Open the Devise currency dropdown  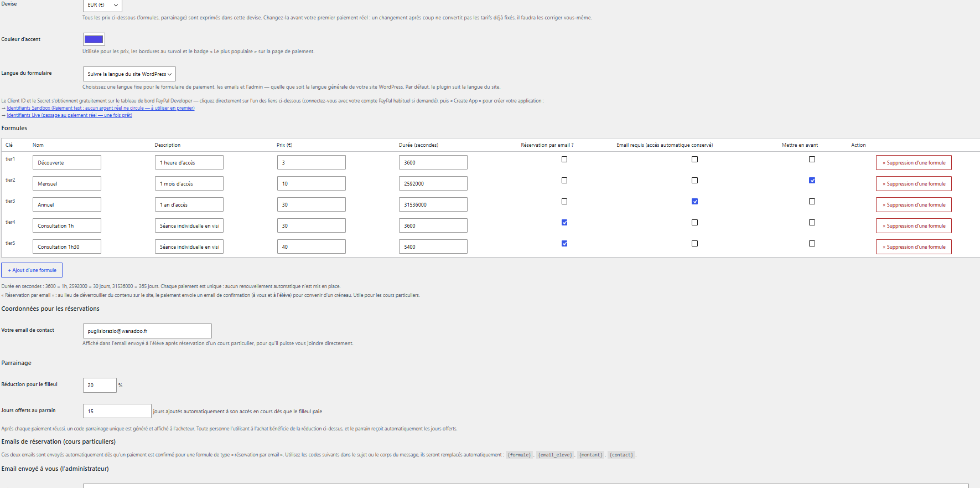tap(102, 5)
